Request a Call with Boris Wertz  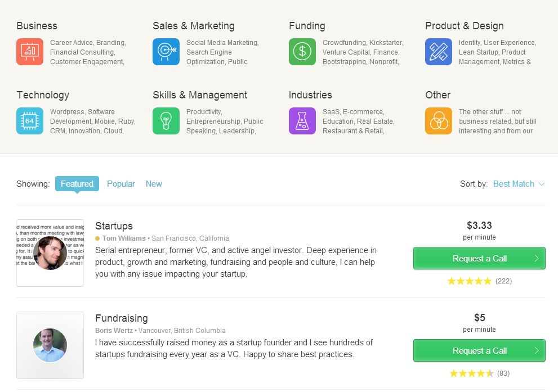(479, 350)
